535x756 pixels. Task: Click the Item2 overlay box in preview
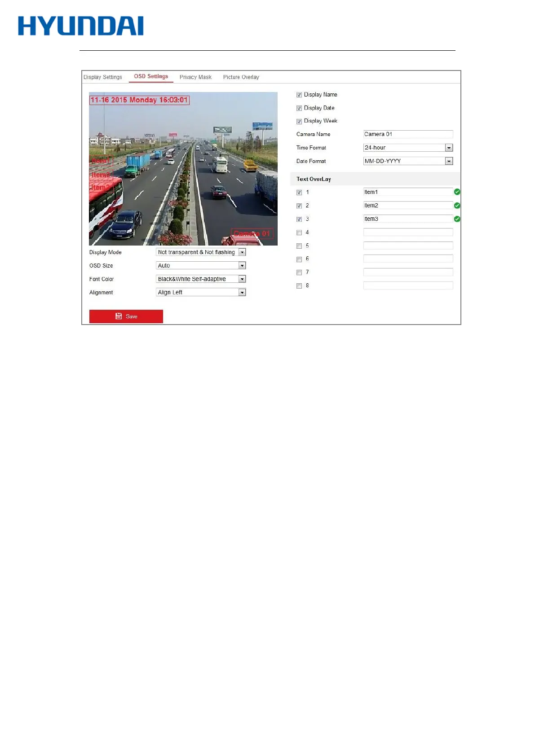pyautogui.click(x=101, y=175)
